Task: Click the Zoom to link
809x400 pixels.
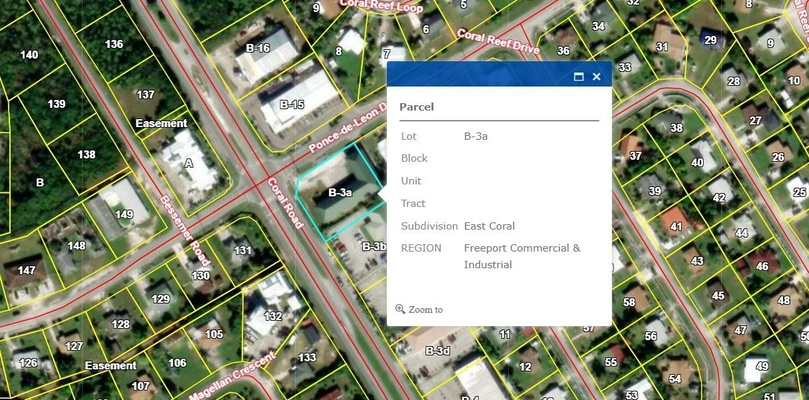Action: tap(425, 310)
